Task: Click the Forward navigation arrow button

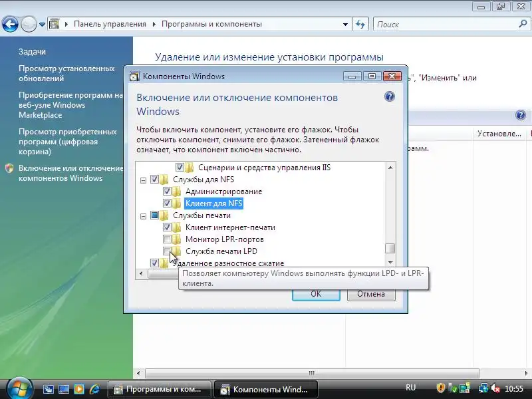Action: coord(29,24)
